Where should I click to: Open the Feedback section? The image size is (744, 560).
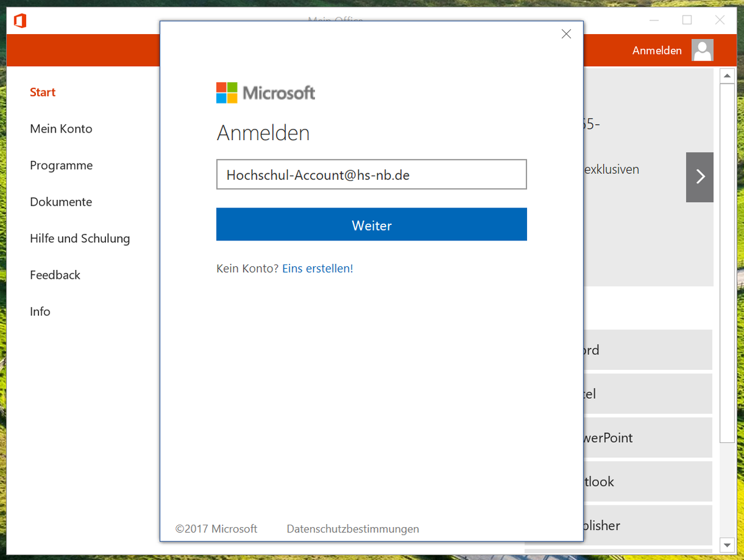click(x=55, y=275)
